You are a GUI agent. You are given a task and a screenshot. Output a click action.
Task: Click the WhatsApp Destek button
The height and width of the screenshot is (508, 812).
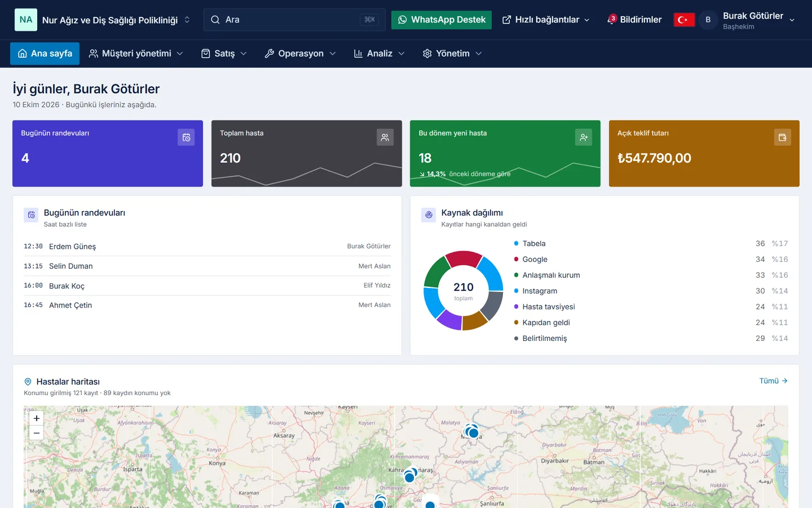point(442,20)
